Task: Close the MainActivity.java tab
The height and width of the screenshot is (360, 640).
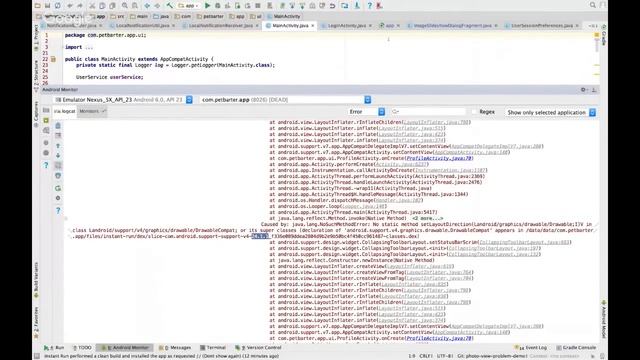Action: pos(313,25)
